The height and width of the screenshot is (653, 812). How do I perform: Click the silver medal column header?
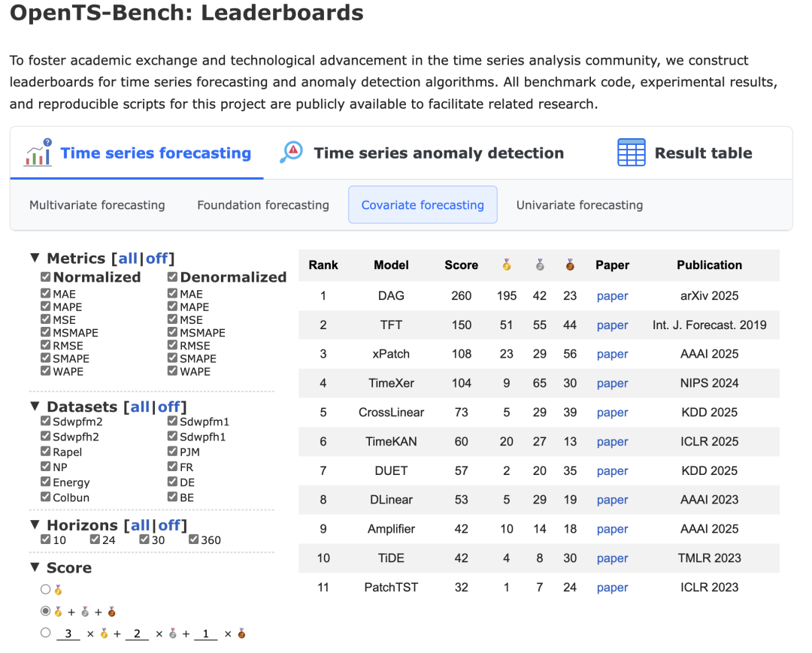click(x=540, y=265)
